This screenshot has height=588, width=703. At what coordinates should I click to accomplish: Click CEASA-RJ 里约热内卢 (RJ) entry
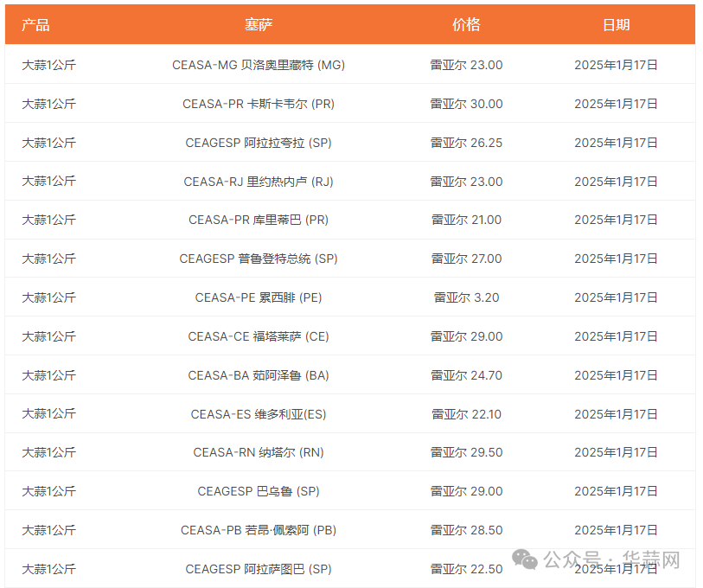(259, 182)
